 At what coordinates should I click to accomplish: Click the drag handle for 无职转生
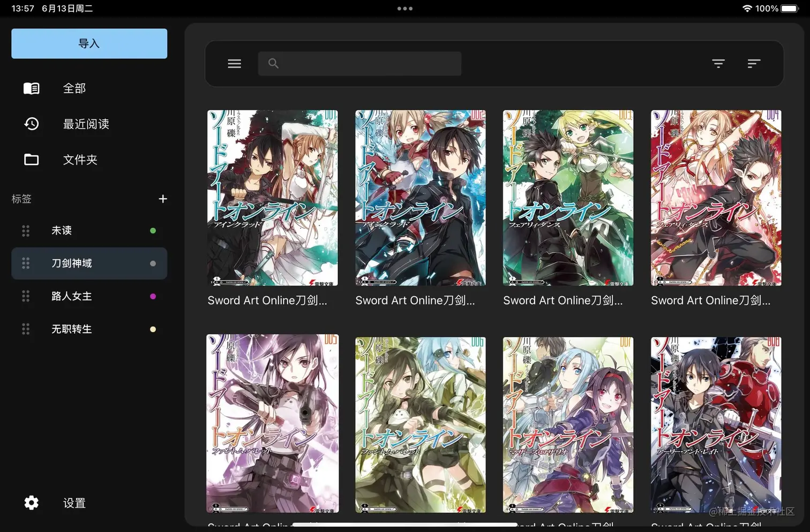point(26,329)
